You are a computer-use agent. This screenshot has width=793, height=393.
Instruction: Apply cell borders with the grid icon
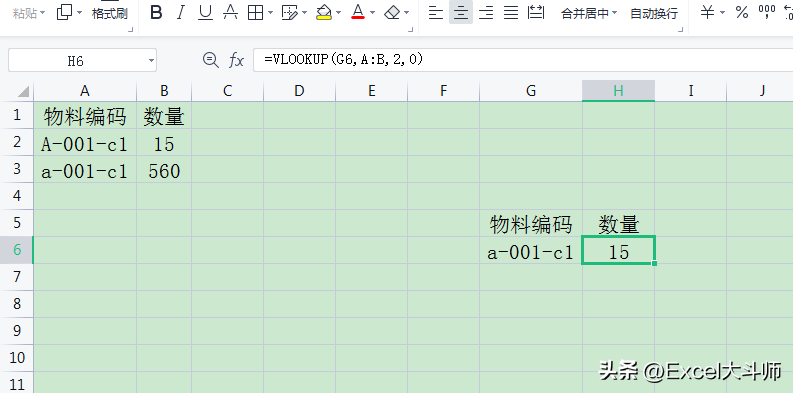255,13
